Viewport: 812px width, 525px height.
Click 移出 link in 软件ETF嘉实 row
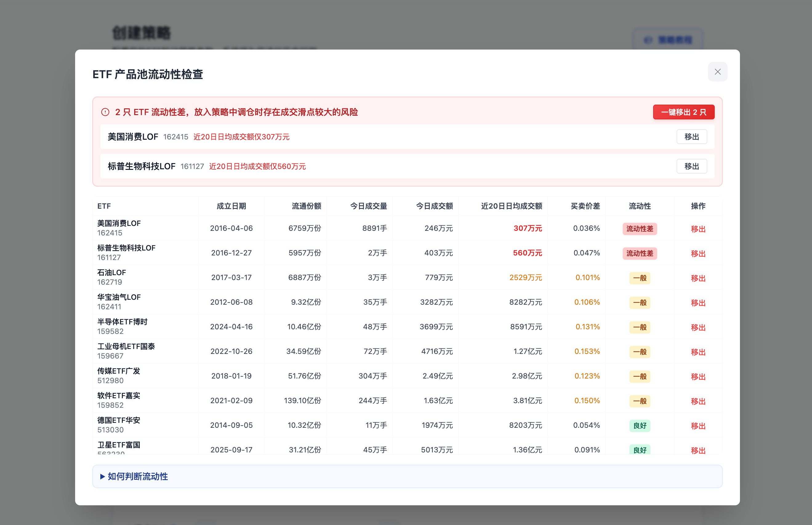click(x=698, y=401)
